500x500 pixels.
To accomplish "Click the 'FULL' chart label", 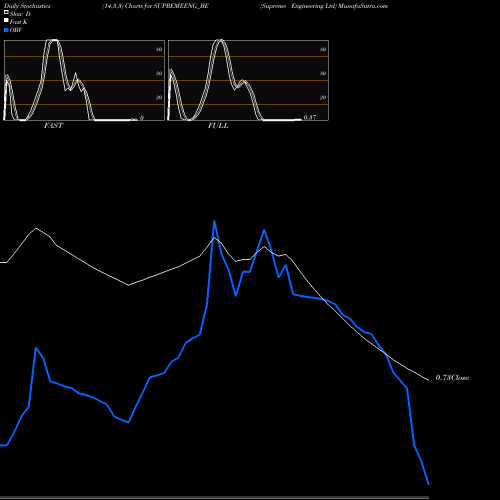I will (218, 125).
